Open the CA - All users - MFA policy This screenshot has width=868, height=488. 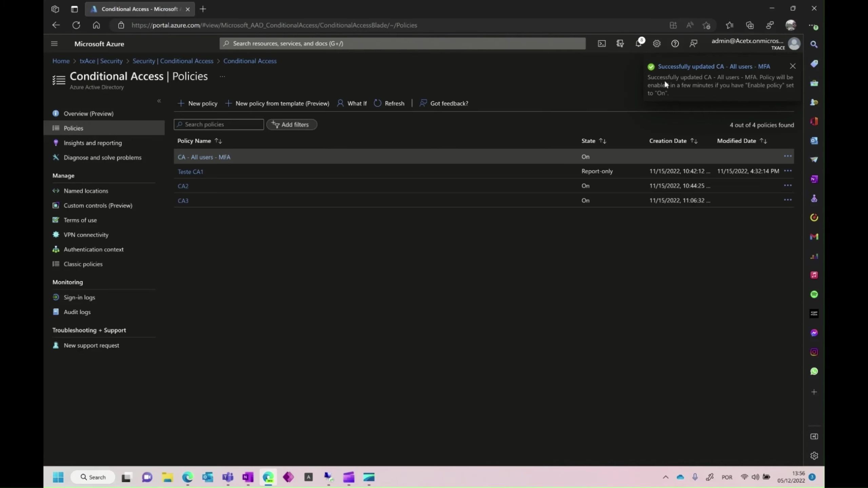coord(204,157)
